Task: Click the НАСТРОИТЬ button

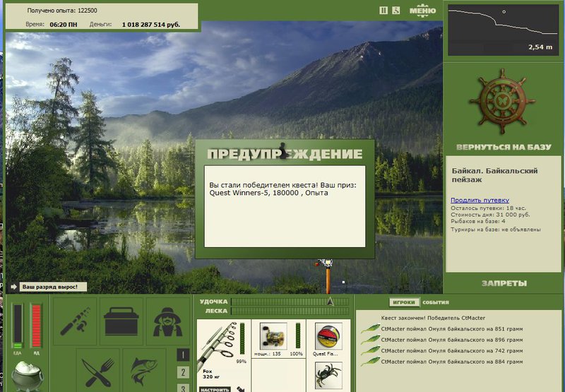Action: [x=215, y=389]
